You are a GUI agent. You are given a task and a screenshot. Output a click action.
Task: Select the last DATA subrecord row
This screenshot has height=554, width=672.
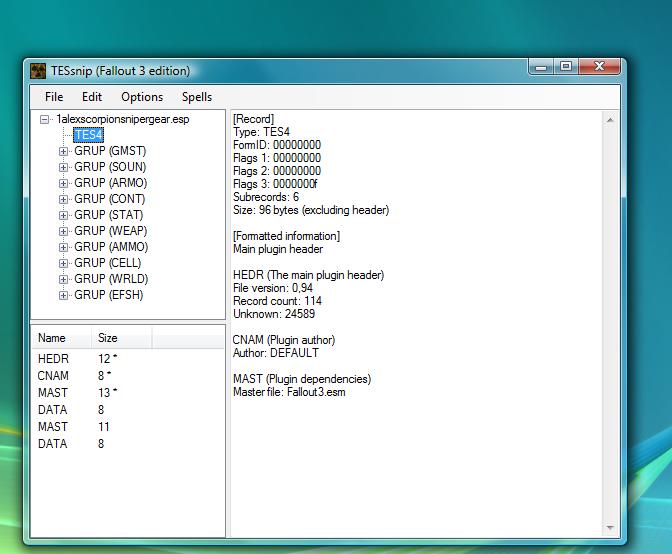tap(128, 444)
